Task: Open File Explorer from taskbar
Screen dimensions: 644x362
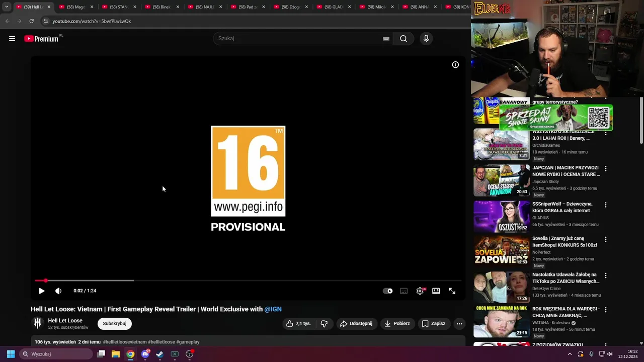Action: (x=116, y=354)
